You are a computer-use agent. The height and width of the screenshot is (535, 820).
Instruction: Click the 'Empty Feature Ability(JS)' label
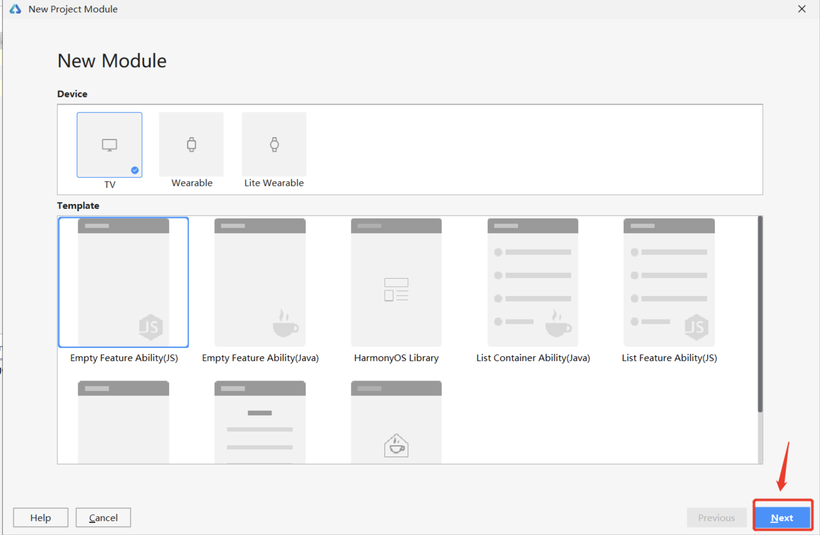(124, 358)
